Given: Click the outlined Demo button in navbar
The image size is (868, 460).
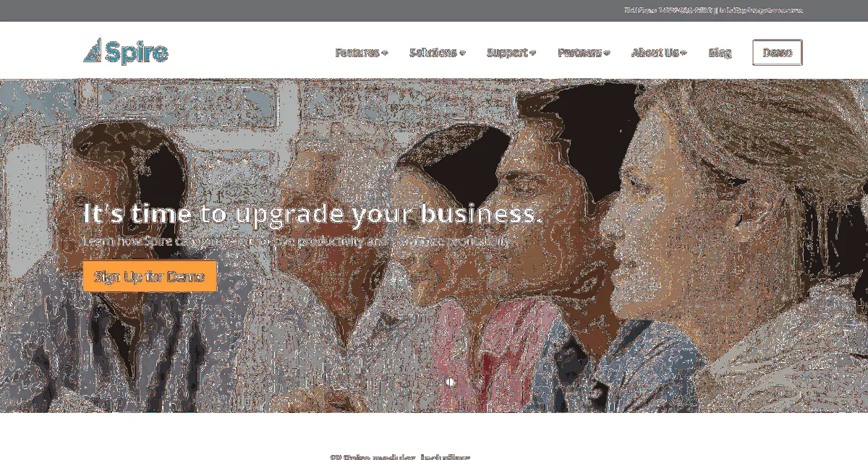Looking at the screenshot, I should (778, 53).
